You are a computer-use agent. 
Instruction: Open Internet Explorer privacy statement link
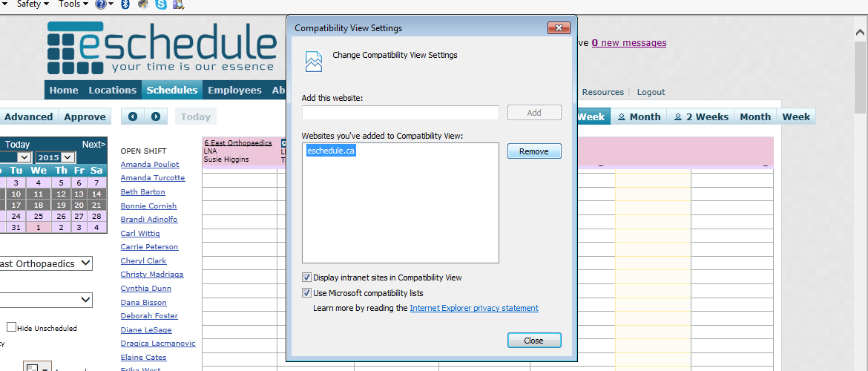point(474,308)
